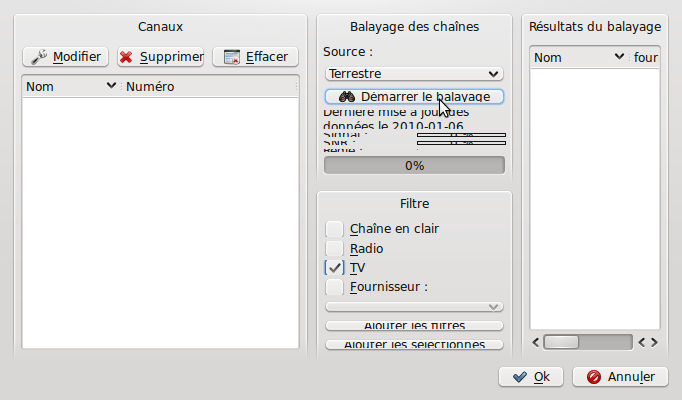
Task: Open the Fournisseur provider dropdown
Action: pyautogui.click(x=414, y=306)
